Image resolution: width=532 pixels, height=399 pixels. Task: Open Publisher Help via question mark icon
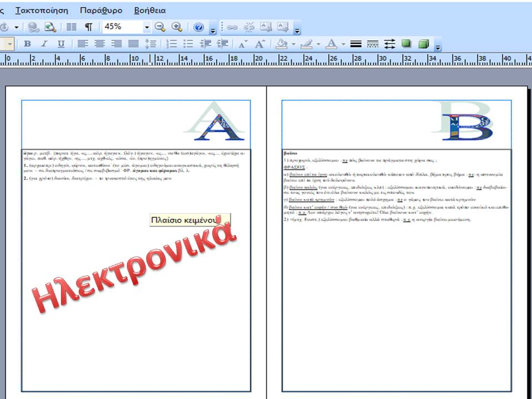[199, 27]
